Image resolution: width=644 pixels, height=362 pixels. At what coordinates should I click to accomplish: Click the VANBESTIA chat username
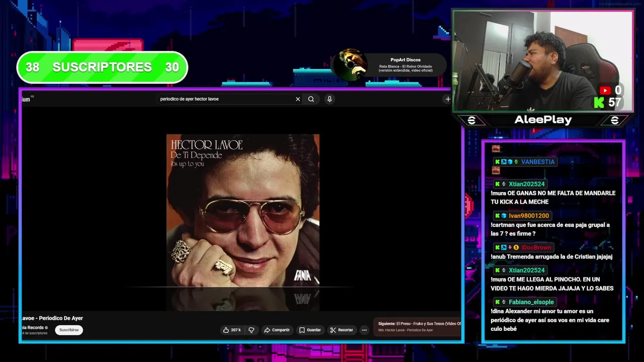coord(538,162)
